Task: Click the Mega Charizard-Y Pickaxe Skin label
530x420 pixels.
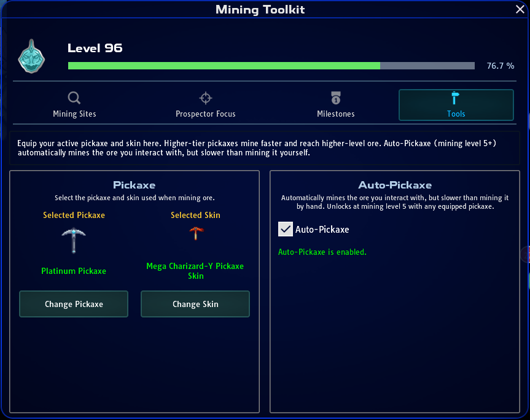Action: [x=195, y=271]
